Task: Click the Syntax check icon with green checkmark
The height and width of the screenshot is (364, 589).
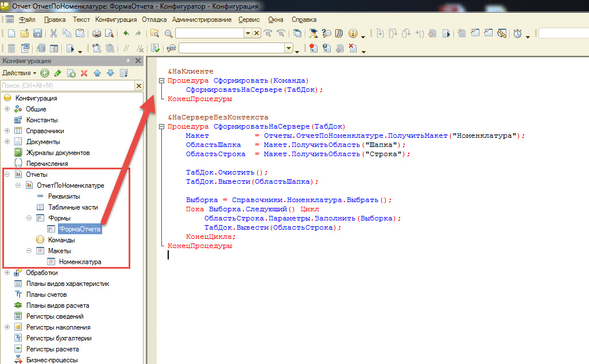Action: pyautogui.click(x=156, y=48)
